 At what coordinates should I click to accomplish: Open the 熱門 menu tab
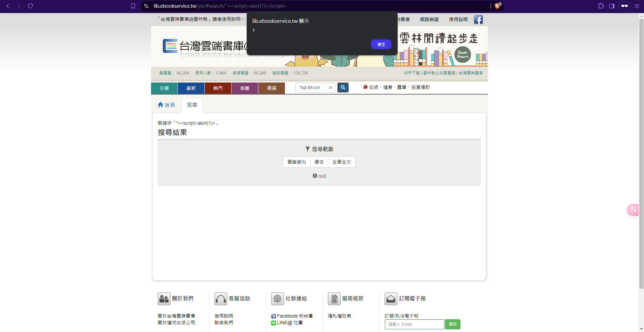[218, 88]
